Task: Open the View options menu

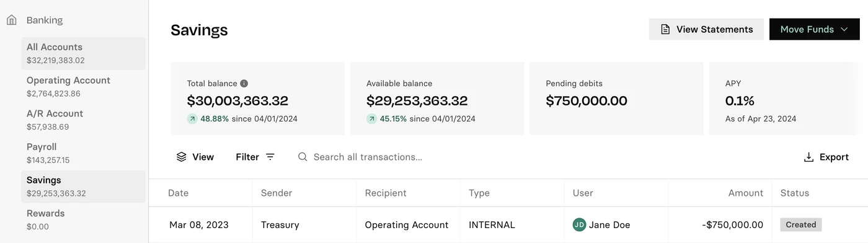Action: click(x=195, y=157)
